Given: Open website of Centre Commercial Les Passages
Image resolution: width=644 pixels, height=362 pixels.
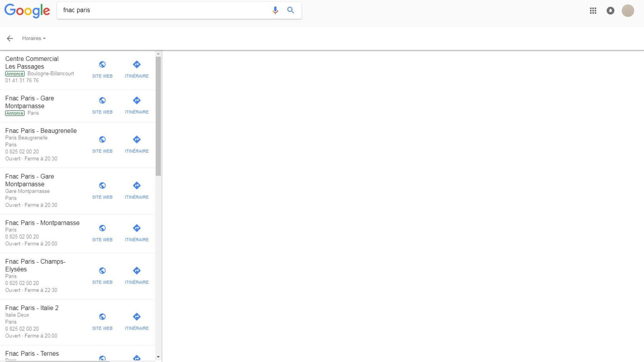Looking at the screenshot, I should tap(102, 69).
